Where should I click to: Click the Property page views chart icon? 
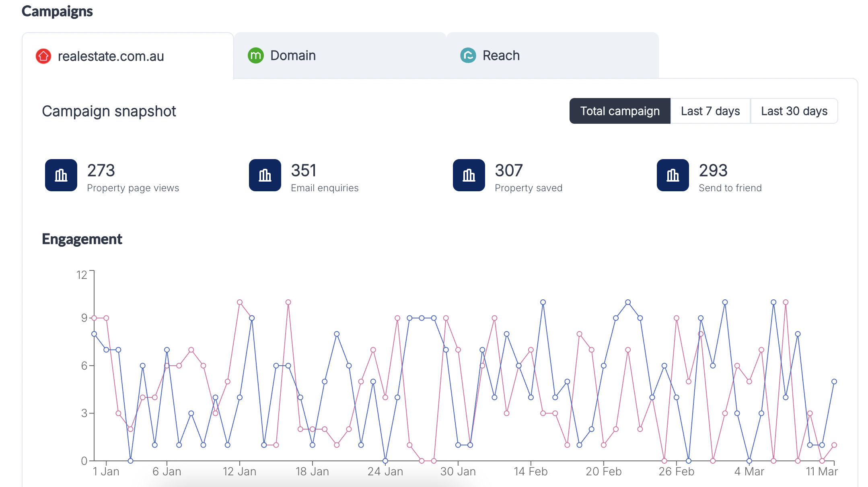61,175
